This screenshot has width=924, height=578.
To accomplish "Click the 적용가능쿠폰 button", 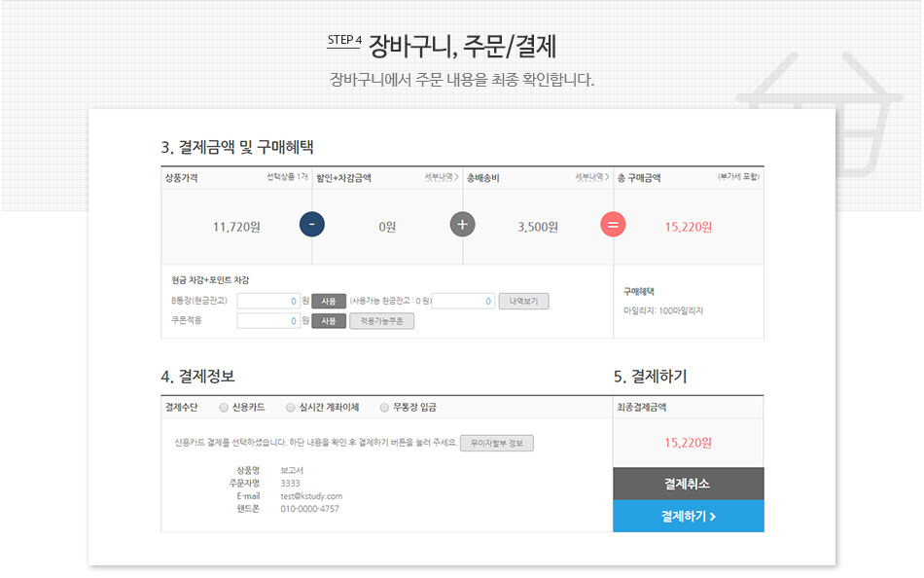I will 382,320.
